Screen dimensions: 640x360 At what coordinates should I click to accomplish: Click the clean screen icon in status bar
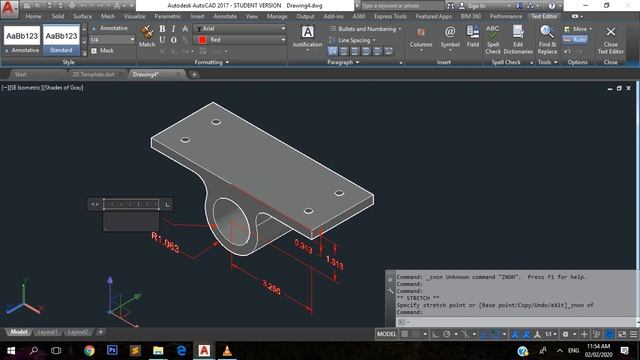[622, 334]
